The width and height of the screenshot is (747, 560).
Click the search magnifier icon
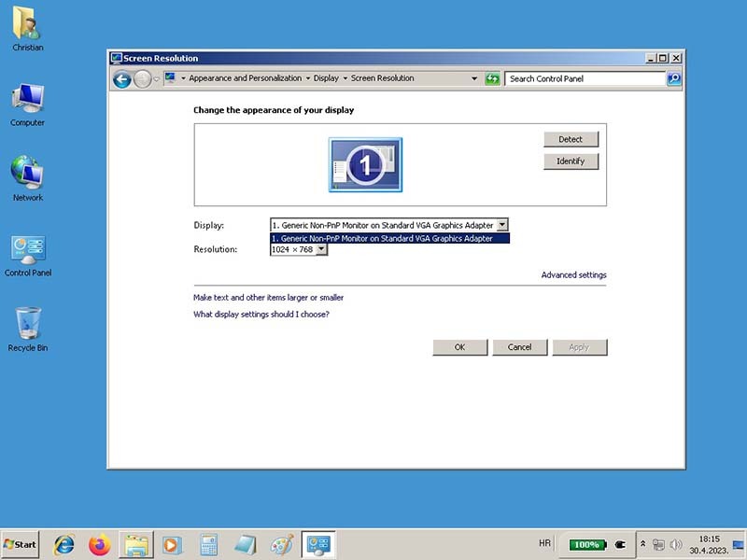(x=673, y=79)
